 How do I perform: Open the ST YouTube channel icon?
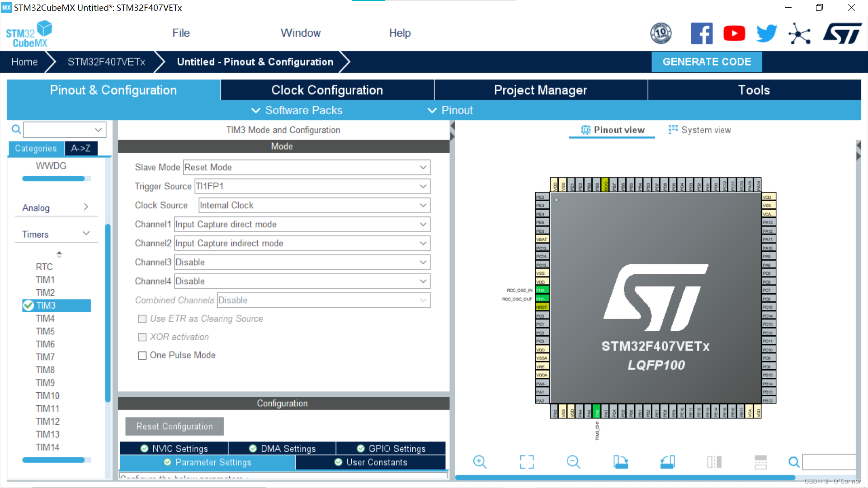[734, 33]
